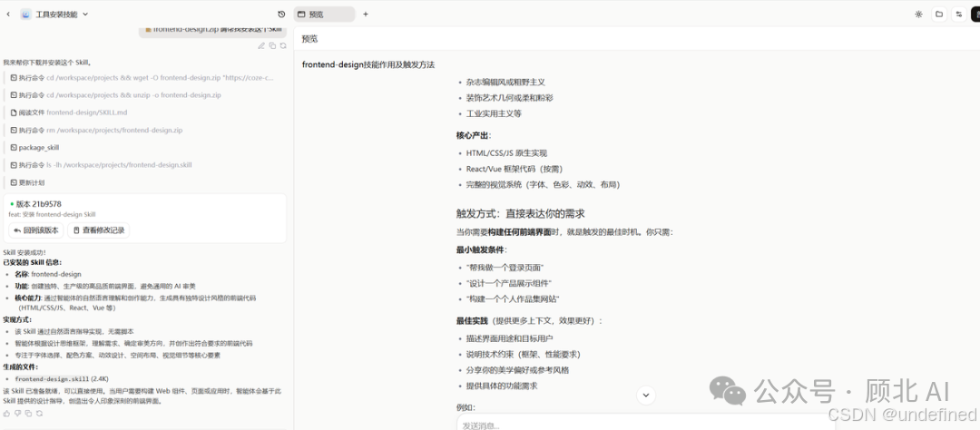Like the assistant reply with thumbs up
The width and height of the screenshot is (980, 430).
[6, 413]
